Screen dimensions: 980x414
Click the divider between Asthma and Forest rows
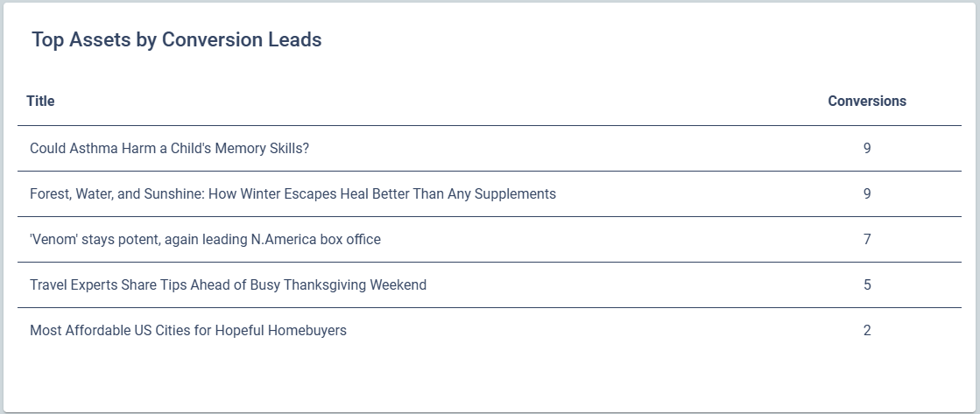[489, 171]
